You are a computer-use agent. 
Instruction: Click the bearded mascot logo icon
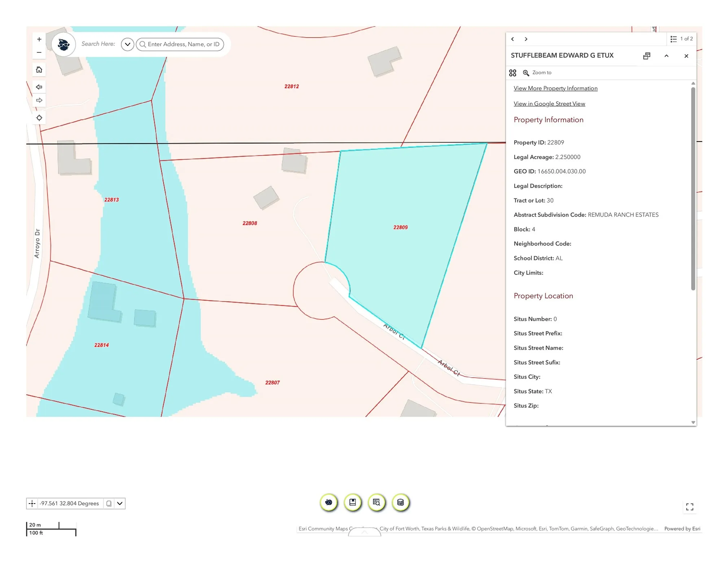[x=64, y=44]
